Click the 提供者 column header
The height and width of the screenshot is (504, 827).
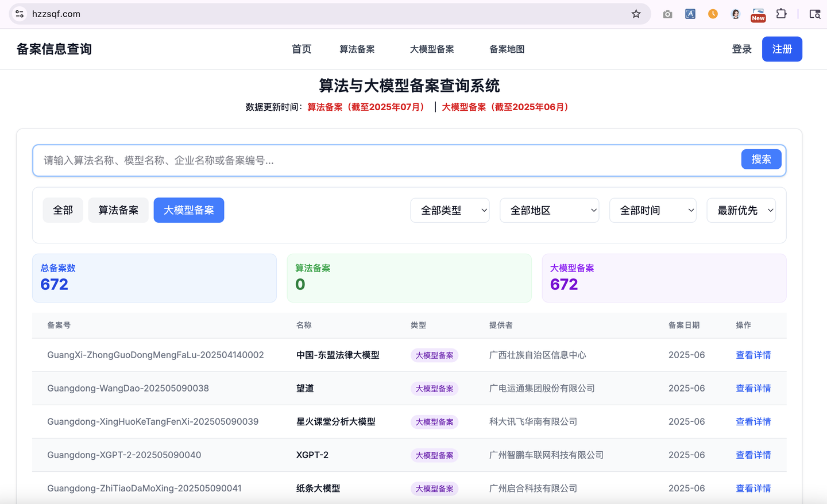501,325
